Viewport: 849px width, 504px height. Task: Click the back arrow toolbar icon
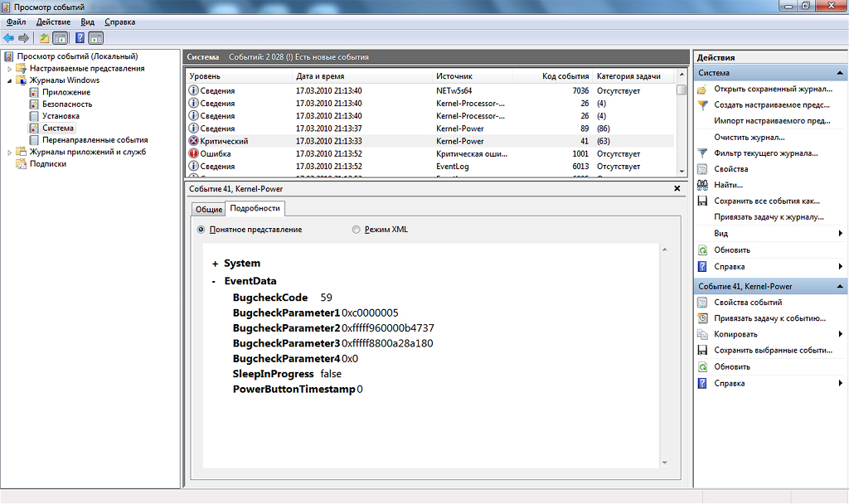(x=8, y=37)
